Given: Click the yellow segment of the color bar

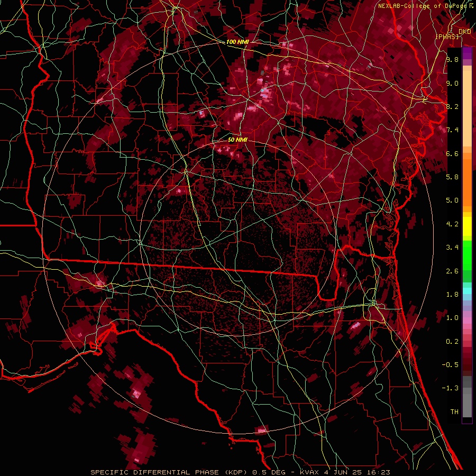Looking at the screenshot, I should pyautogui.click(x=467, y=226).
